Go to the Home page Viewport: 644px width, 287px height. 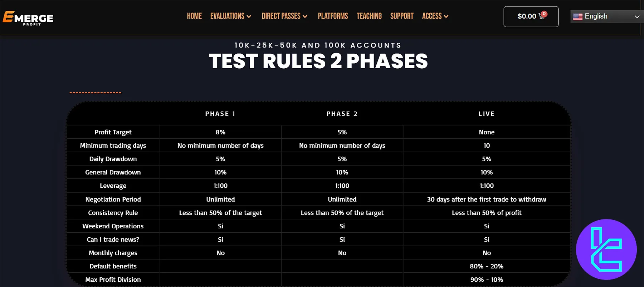pyautogui.click(x=194, y=16)
